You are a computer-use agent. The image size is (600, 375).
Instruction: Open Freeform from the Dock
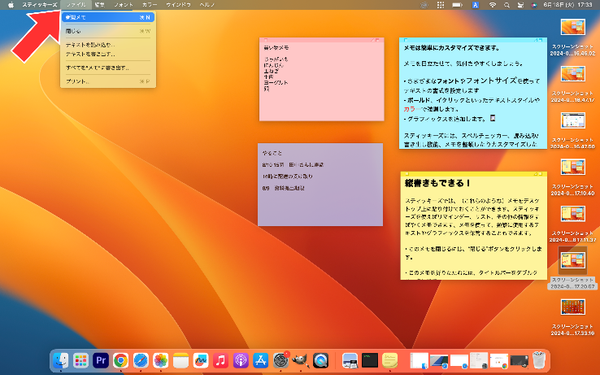[x=201, y=360]
